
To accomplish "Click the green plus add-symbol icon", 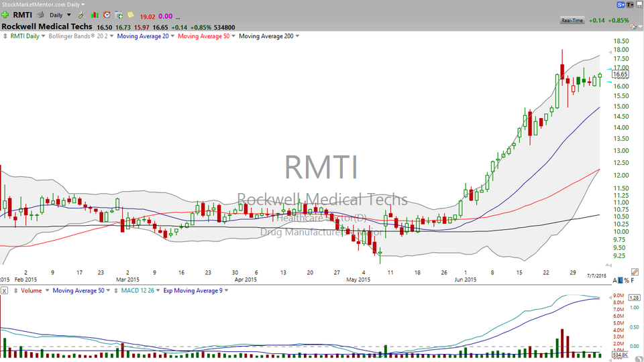I will 5,15.
